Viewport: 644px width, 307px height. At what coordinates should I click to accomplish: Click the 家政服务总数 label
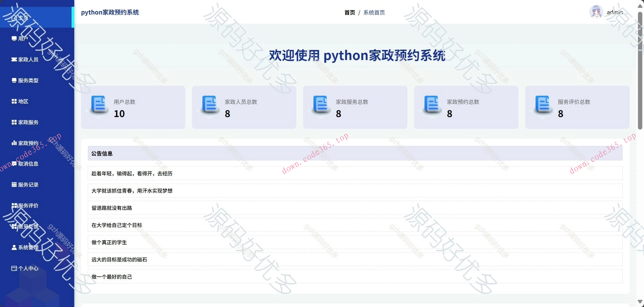pyautogui.click(x=352, y=102)
